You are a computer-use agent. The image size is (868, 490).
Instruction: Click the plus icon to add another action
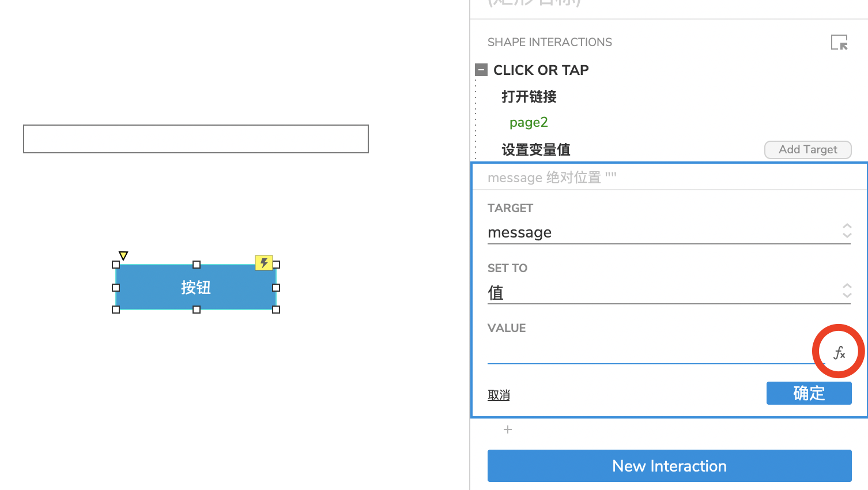click(507, 429)
